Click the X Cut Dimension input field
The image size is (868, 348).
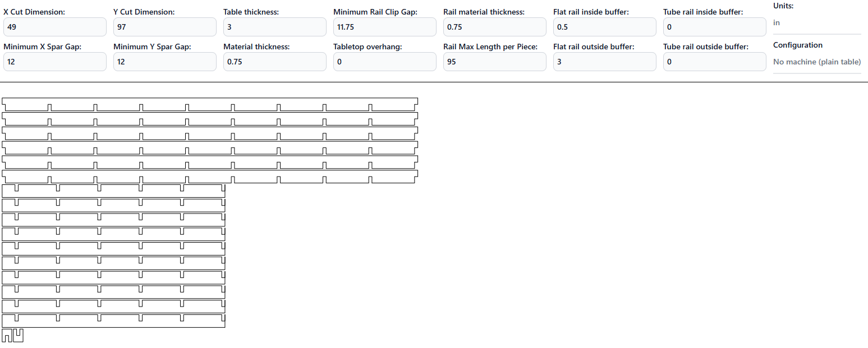click(54, 27)
